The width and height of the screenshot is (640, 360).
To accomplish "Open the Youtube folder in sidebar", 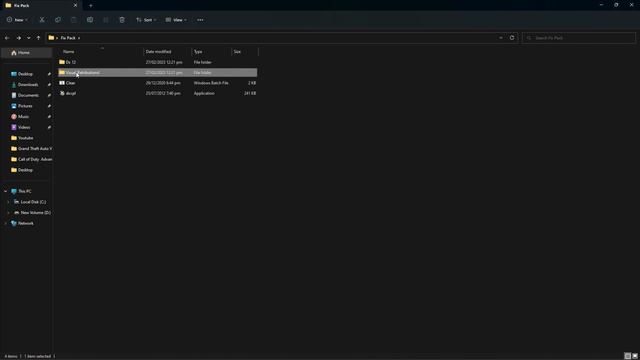I will [x=25, y=138].
